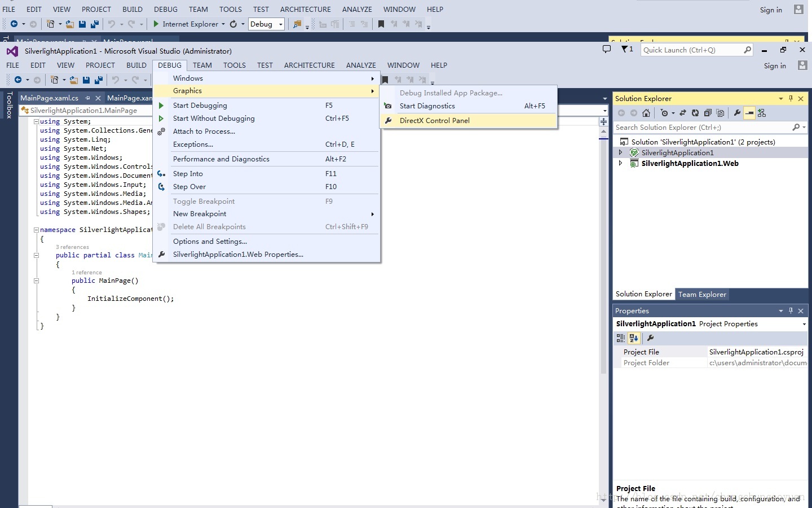Click Save All icon in front window toolbar

point(99,80)
